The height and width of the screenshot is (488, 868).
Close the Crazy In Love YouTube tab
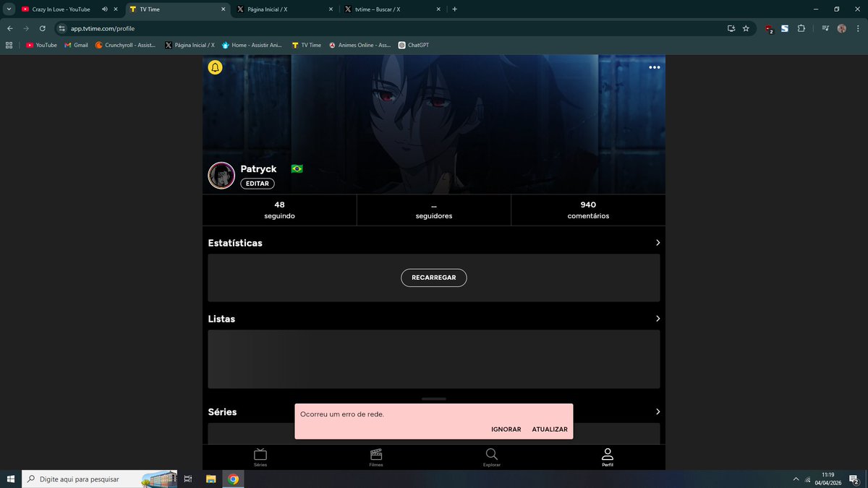point(116,9)
